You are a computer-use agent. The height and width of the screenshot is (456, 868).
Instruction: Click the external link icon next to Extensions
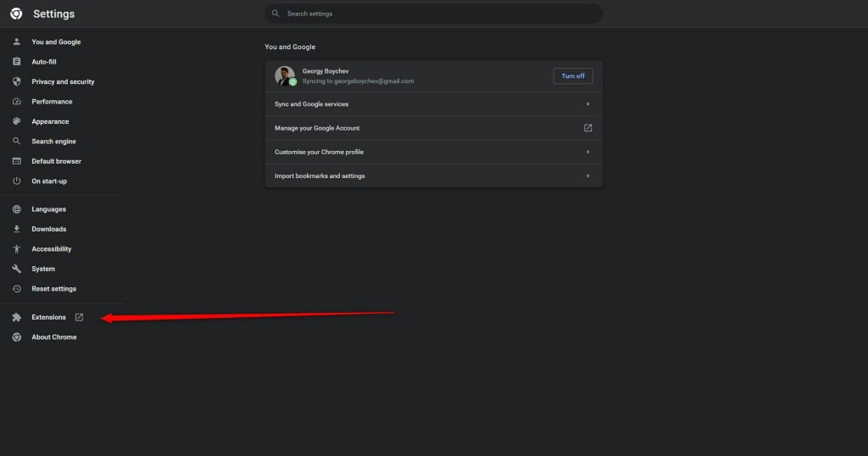pos(79,317)
